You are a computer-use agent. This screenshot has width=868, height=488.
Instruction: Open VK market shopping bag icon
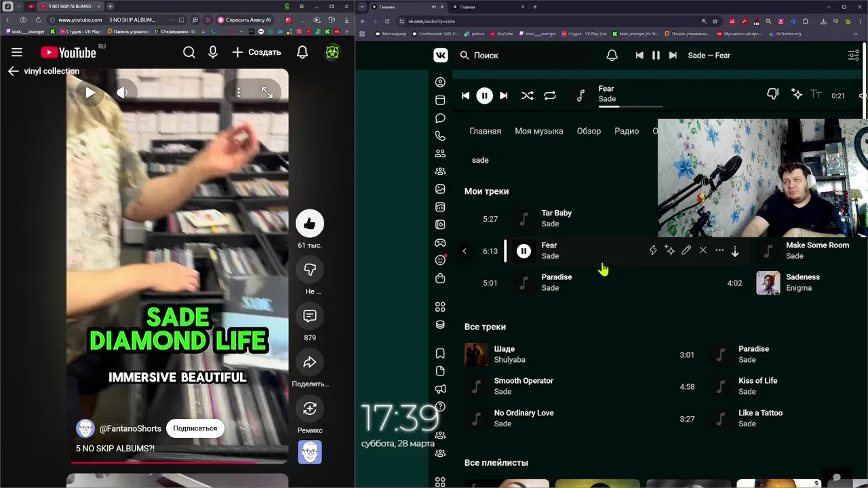click(440, 278)
